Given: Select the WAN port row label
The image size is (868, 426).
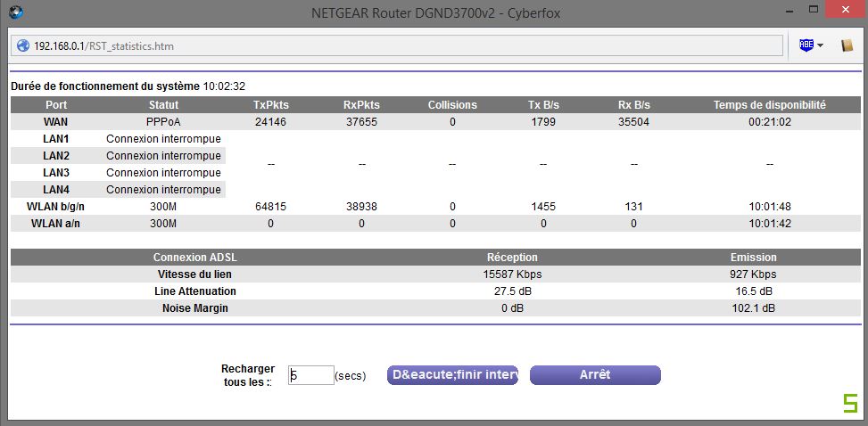Looking at the screenshot, I should pos(56,122).
